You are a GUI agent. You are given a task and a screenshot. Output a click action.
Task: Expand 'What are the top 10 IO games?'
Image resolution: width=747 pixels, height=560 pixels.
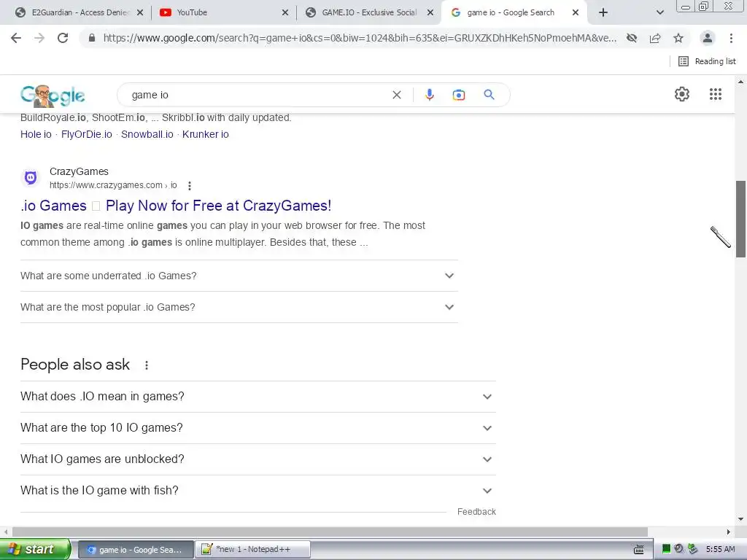[x=258, y=428]
